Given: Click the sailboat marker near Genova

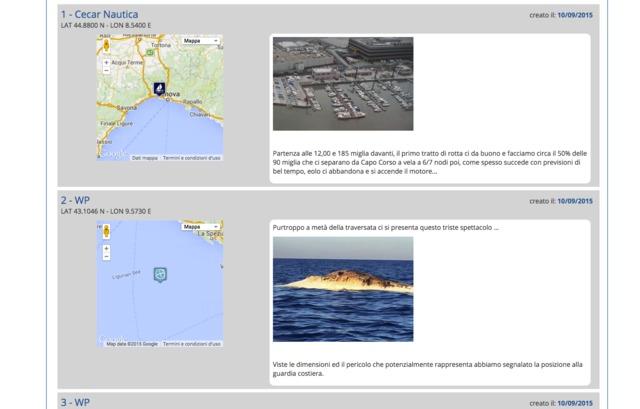Looking at the screenshot, I should click(x=159, y=89).
